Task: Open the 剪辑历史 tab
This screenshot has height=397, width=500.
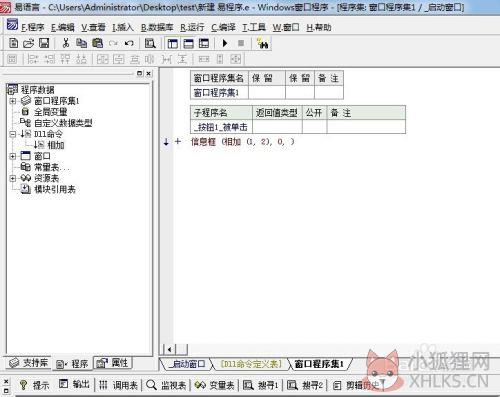Action: pyautogui.click(x=357, y=385)
